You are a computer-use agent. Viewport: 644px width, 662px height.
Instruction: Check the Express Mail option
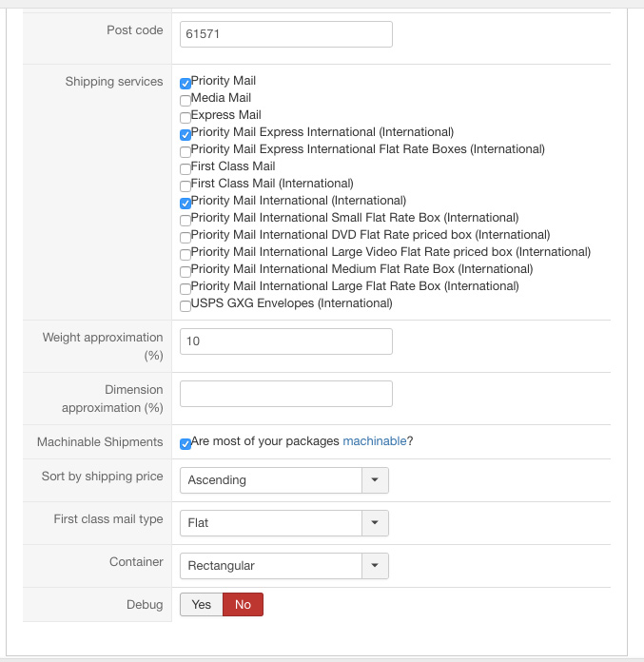(185, 117)
